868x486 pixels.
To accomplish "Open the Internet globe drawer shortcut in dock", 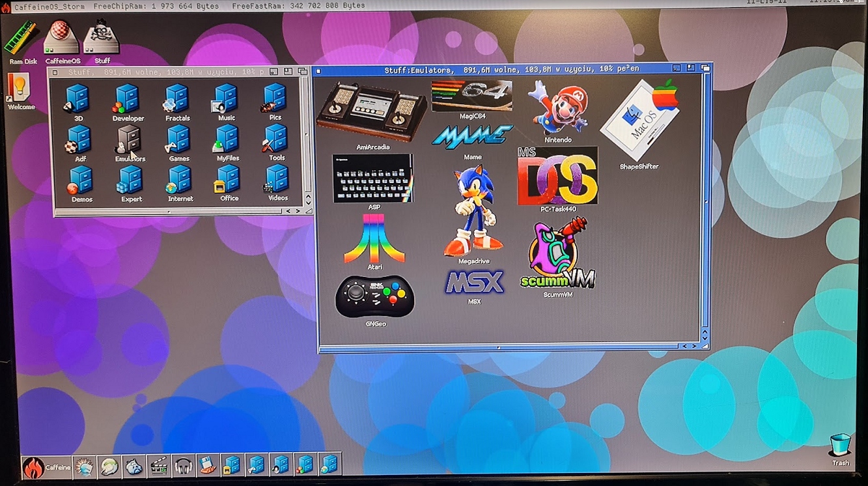I will click(329, 465).
